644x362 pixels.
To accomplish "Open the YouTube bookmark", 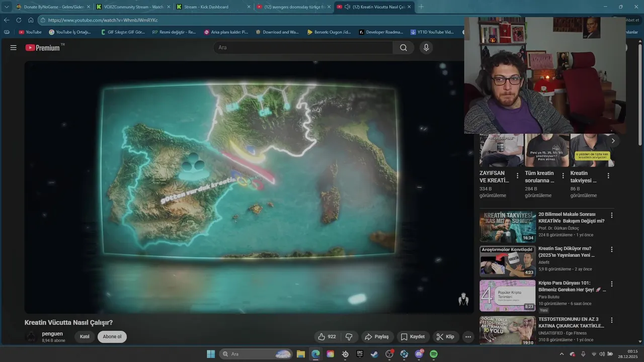I will [x=30, y=32].
